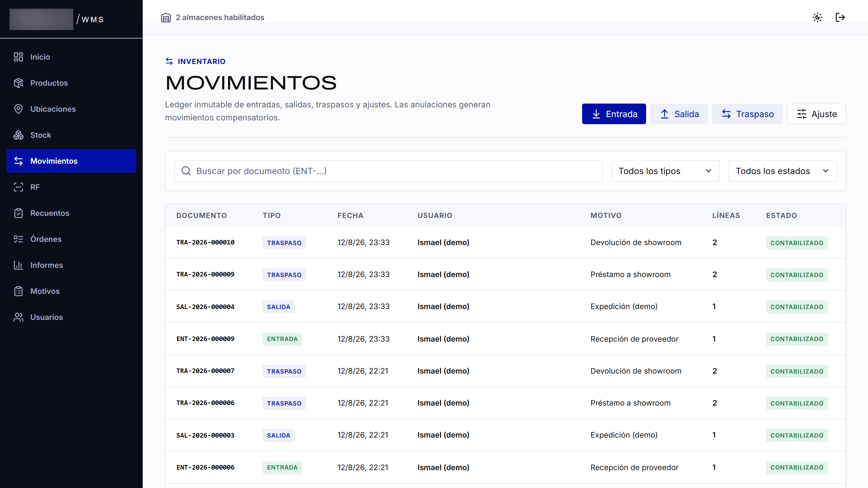
Task: Click the Inicio dashboard icon in sidebar
Action: tap(18, 57)
